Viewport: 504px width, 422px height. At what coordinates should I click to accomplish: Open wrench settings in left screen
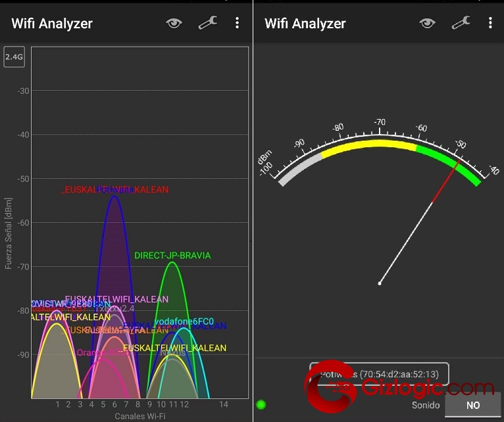(x=208, y=23)
